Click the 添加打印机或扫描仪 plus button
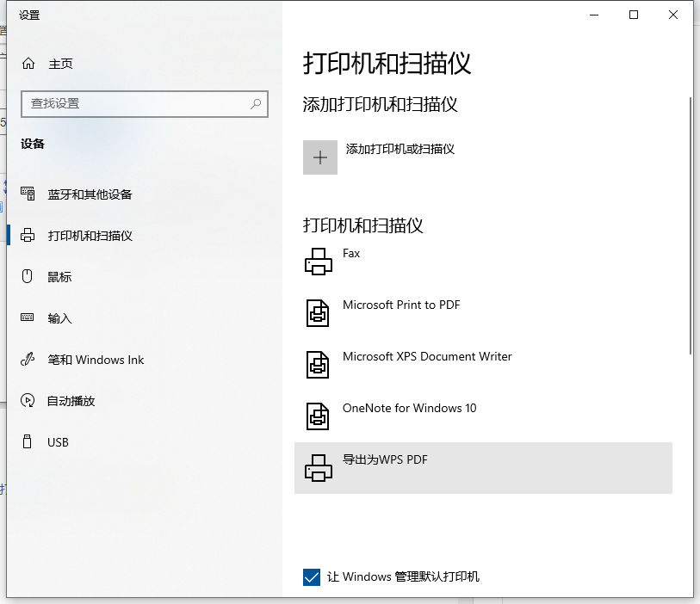Image resolution: width=700 pixels, height=604 pixels. [x=319, y=157]
